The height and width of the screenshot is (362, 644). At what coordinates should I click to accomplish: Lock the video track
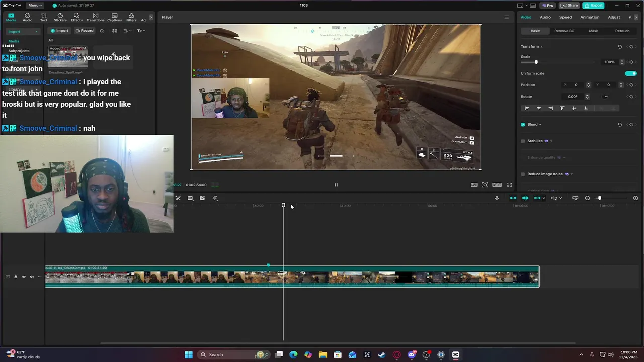point(15,277)
